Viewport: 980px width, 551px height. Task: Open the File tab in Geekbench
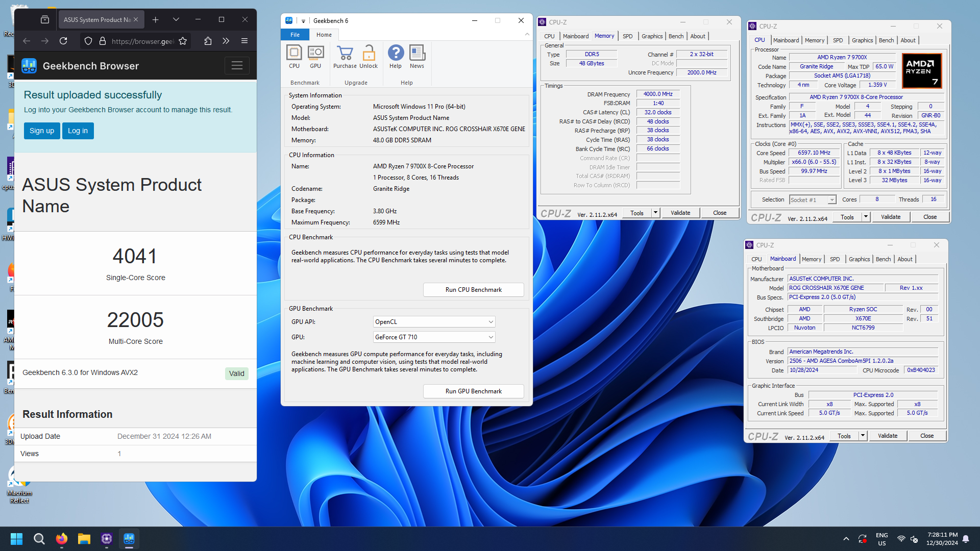[295, 35]
